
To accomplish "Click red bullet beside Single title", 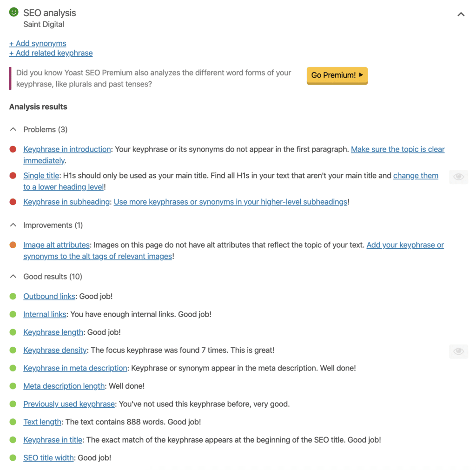I will (13, 175).
